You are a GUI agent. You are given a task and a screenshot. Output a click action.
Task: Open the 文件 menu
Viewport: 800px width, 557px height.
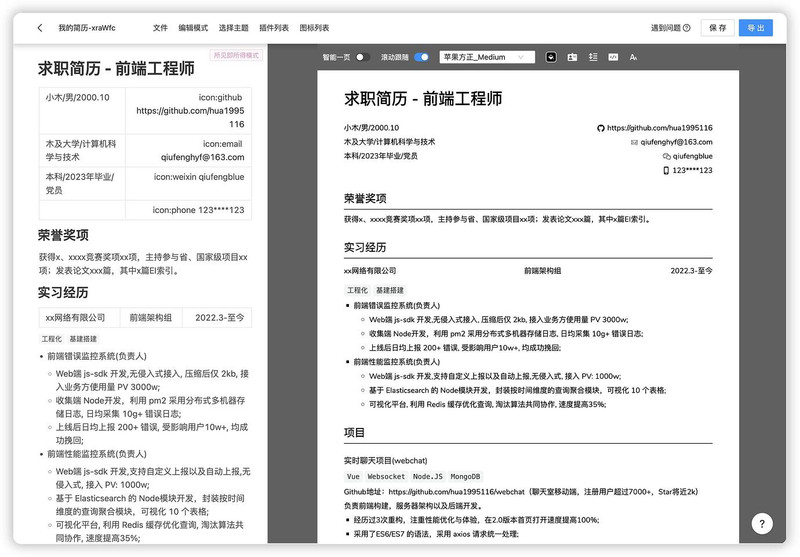[160, 28]
